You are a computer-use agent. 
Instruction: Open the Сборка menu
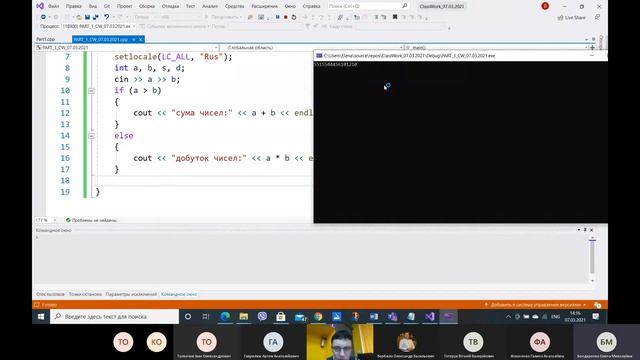(x=147, y=6)
